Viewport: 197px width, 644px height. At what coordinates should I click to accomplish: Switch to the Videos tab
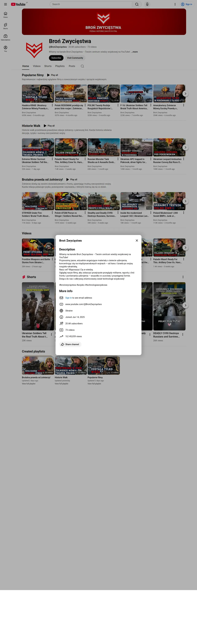[37, 66]
